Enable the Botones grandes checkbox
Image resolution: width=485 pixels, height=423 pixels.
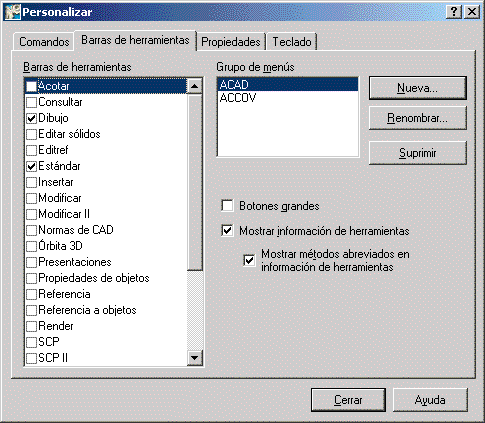(x=227, y=206)
